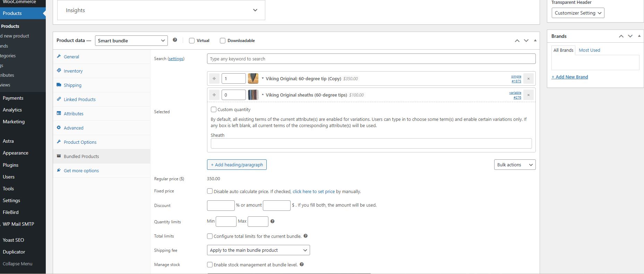
Task: Click help icon next to Total limits
Action: tap(306, 236)
